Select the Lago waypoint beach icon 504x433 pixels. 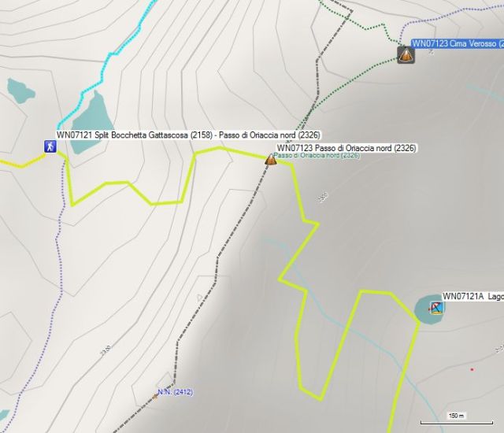[x=436, y=308]
